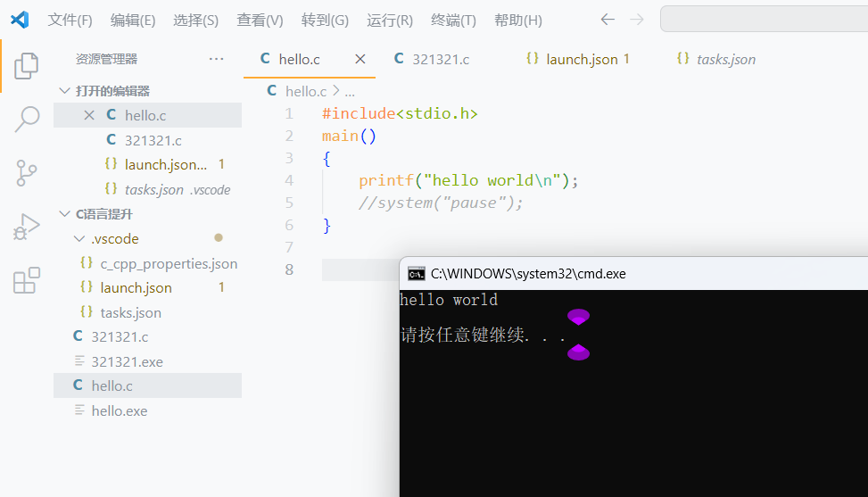
Task: Open the Explorer view in activity bar
Action: point(26,66)
